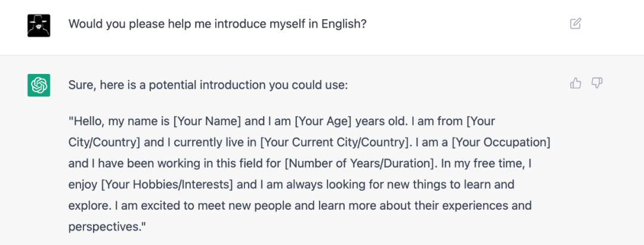Image resolution: width=644 pixels, height=245 pixels.
Task: Click the "[Your Name]" placeholder
Action: (207, 122)
